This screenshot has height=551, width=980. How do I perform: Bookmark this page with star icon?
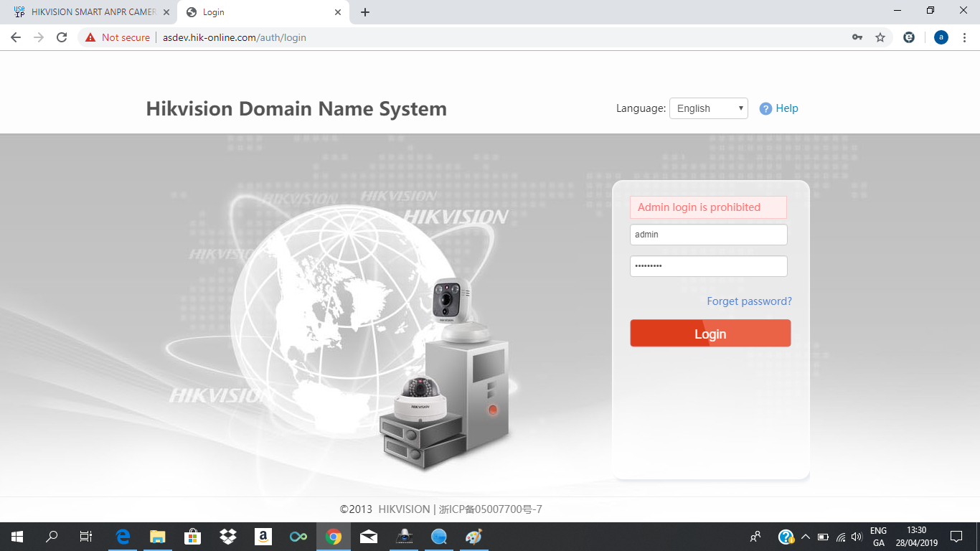880,37
